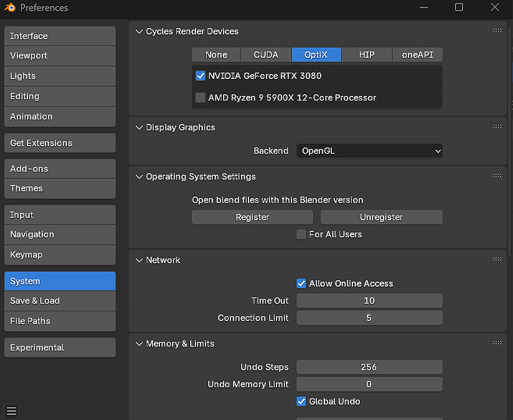
Task: Select the OptiX render device tab
Action: pos(316,55)
